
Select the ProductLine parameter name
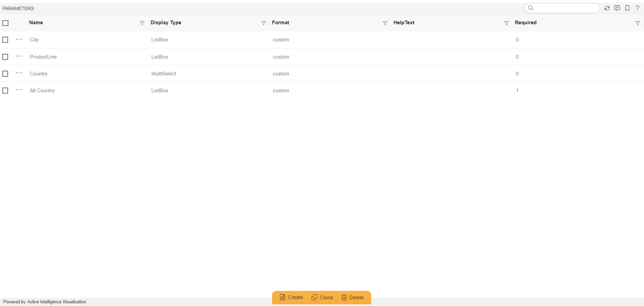pyautogui.click(x=43, y=57)
